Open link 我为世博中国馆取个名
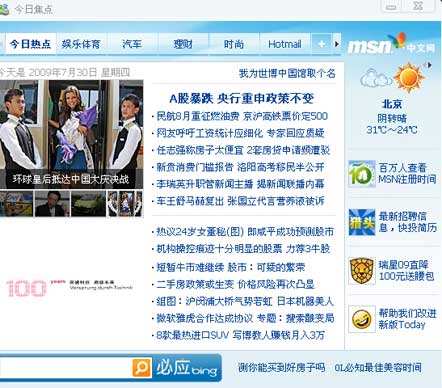 287,73
